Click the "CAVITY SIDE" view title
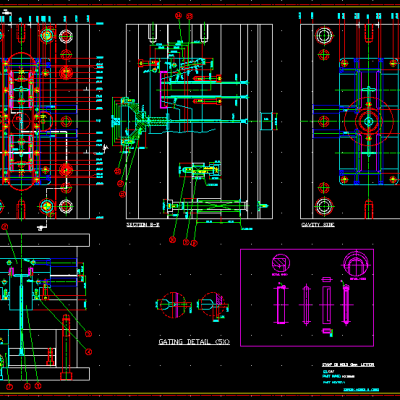This screenshot has width=400, height=400. click(x=318, y=225)
